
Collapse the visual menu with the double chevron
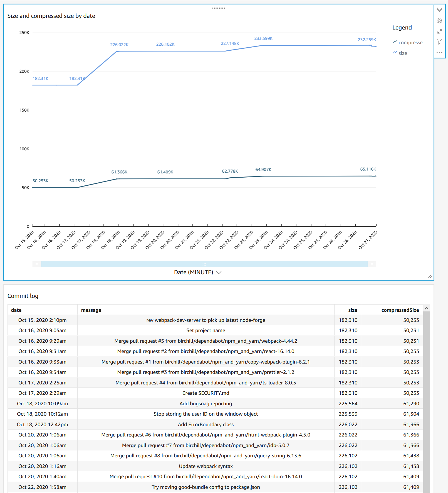pos(439,10)
